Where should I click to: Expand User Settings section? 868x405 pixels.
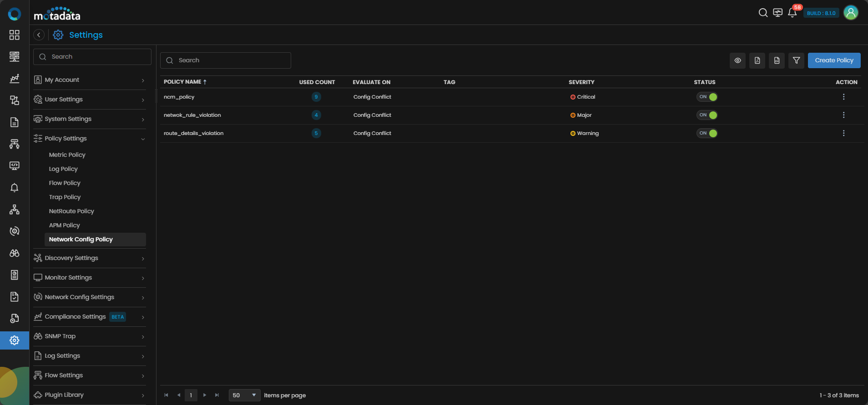coord(90,100)
